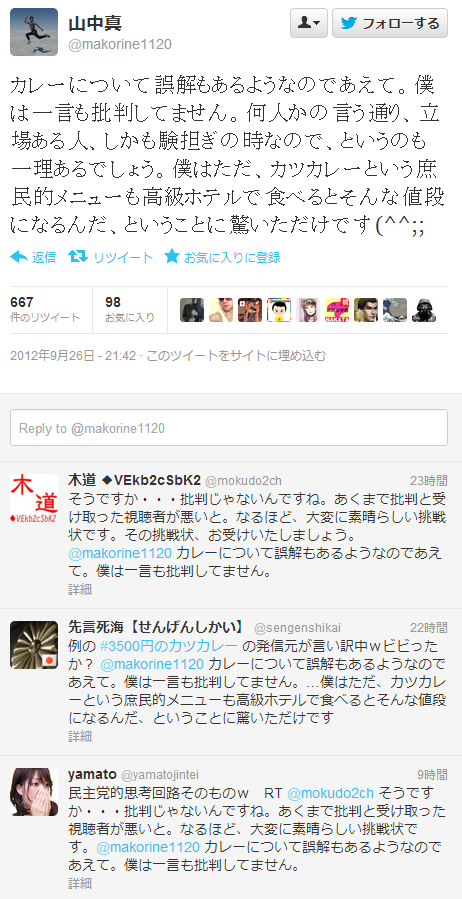
Task: Open このツイートをサイトに埋め込む embed link
Action: click(236, 356)
